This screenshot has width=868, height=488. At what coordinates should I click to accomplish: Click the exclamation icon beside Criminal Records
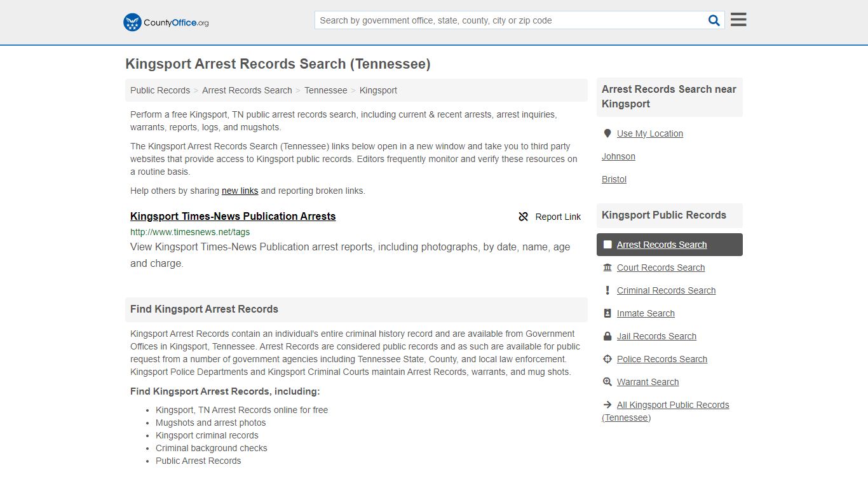607,290
